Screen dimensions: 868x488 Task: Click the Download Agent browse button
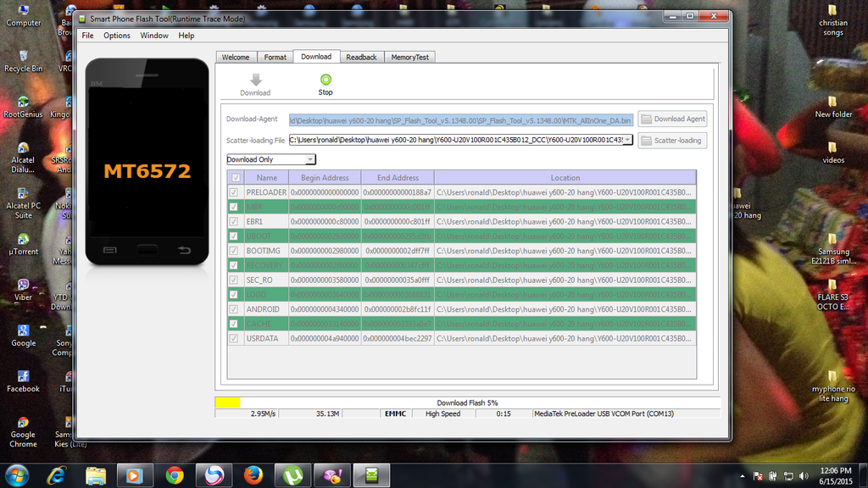tap(672, 119)
